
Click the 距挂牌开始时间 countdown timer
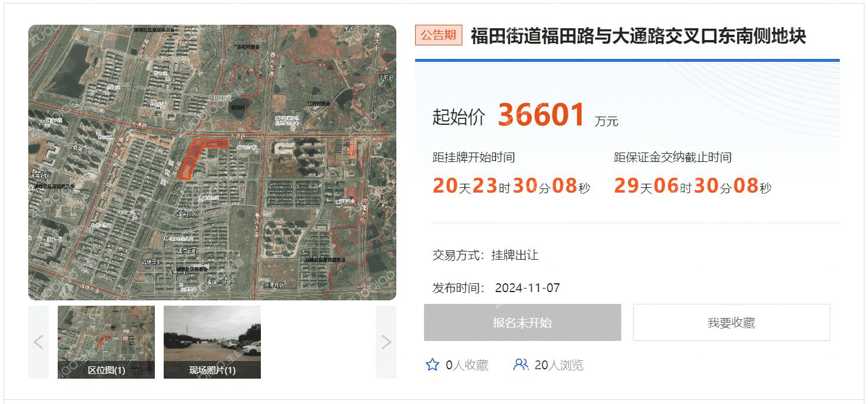(511, 186)
